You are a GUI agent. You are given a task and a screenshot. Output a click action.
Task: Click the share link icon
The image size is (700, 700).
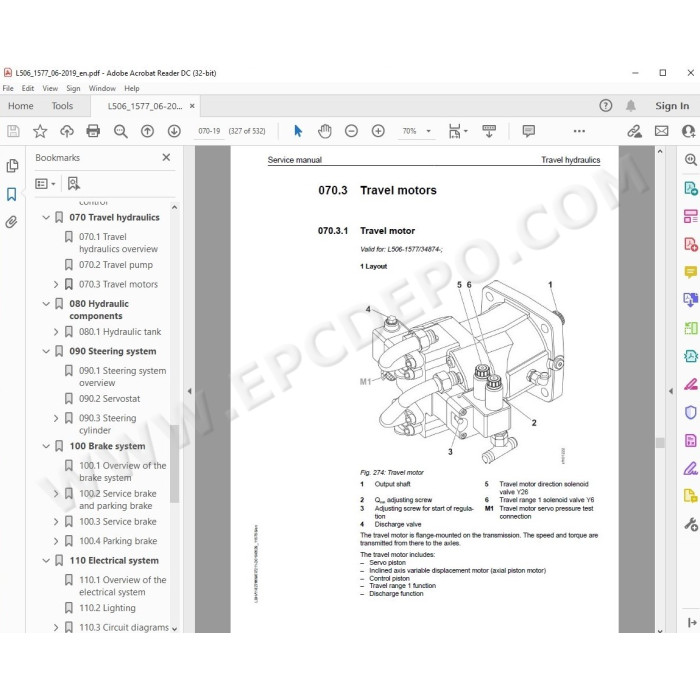[634, 131]
